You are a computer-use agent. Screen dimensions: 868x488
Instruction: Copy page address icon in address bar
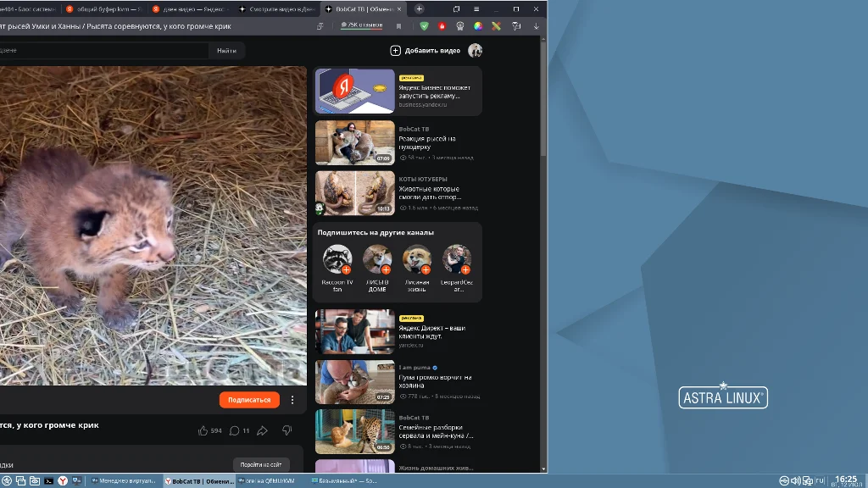point(320,26)
